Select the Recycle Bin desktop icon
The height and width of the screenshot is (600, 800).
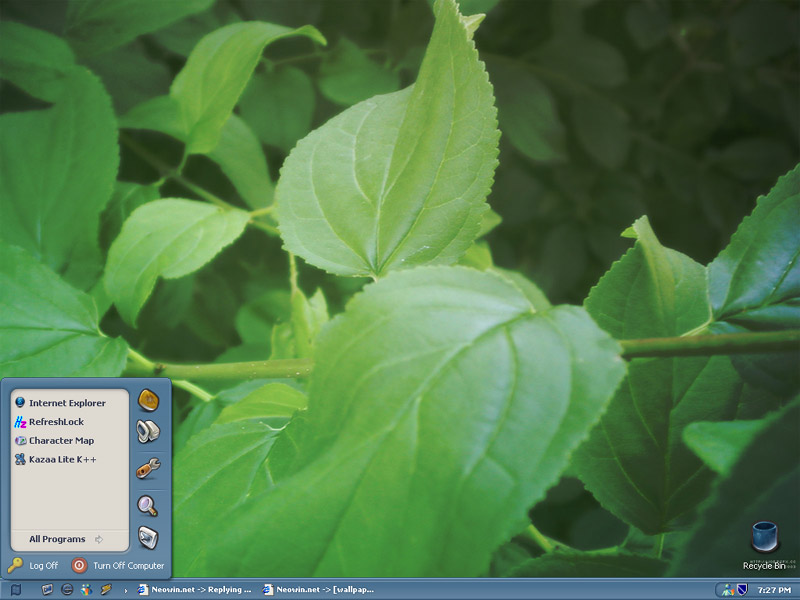(x=764, y=545)
